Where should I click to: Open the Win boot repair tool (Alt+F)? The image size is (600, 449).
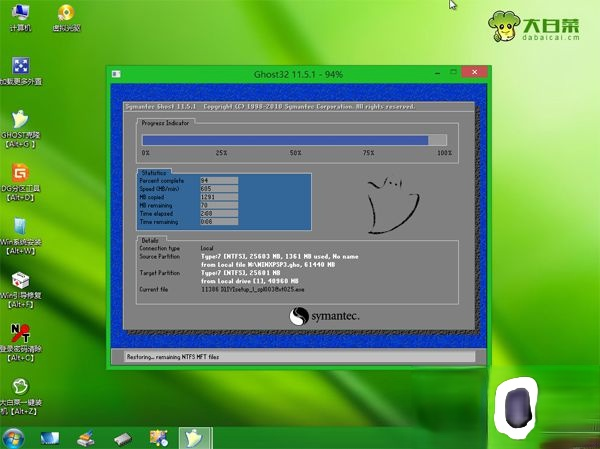click(x=20, y=290)
